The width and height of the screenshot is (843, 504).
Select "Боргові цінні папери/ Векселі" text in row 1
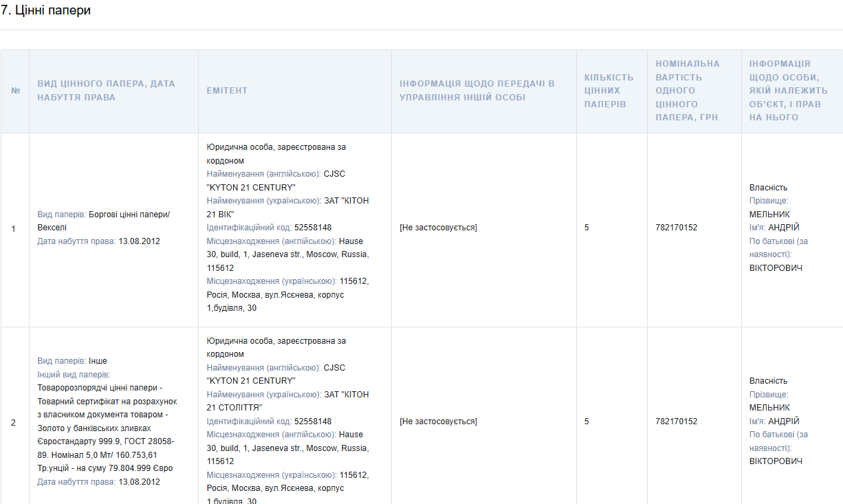pos(103,221)
